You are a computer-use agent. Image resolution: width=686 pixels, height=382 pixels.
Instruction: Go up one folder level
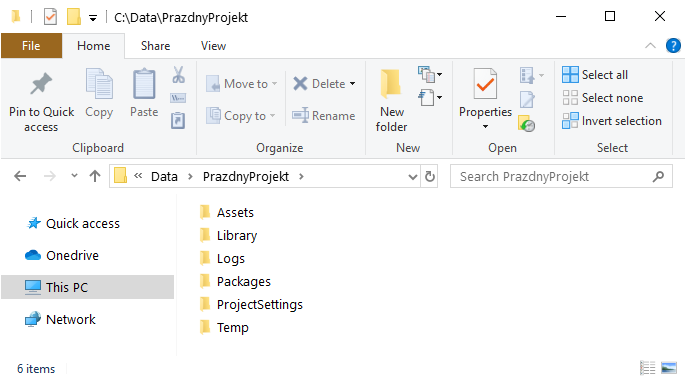(95, 176)
